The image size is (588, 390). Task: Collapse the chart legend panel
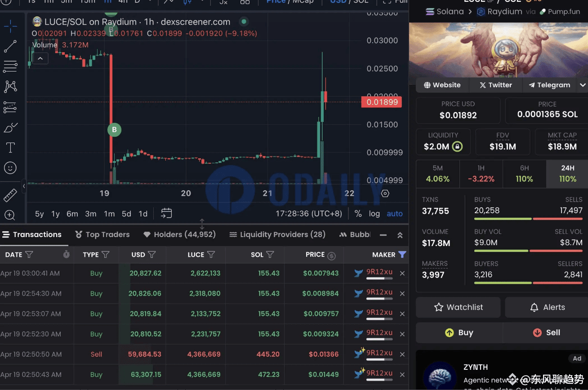pyautogui.click(x=40, y=58)
